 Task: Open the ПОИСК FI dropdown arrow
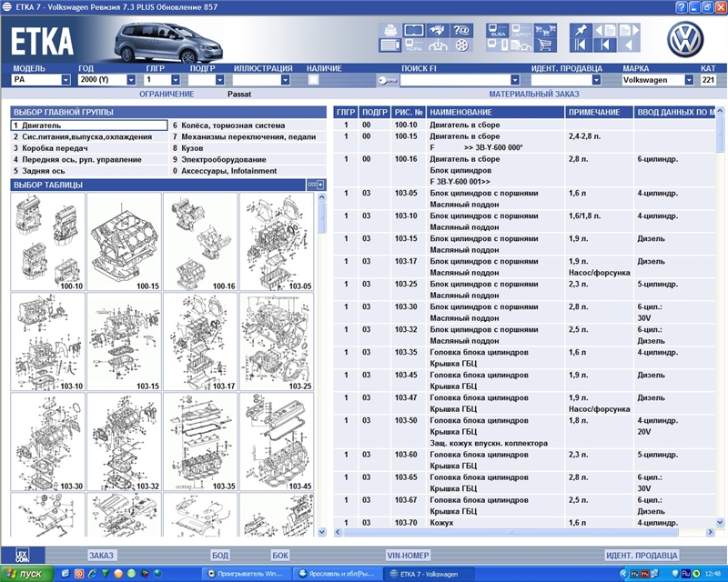click(515, 80)
